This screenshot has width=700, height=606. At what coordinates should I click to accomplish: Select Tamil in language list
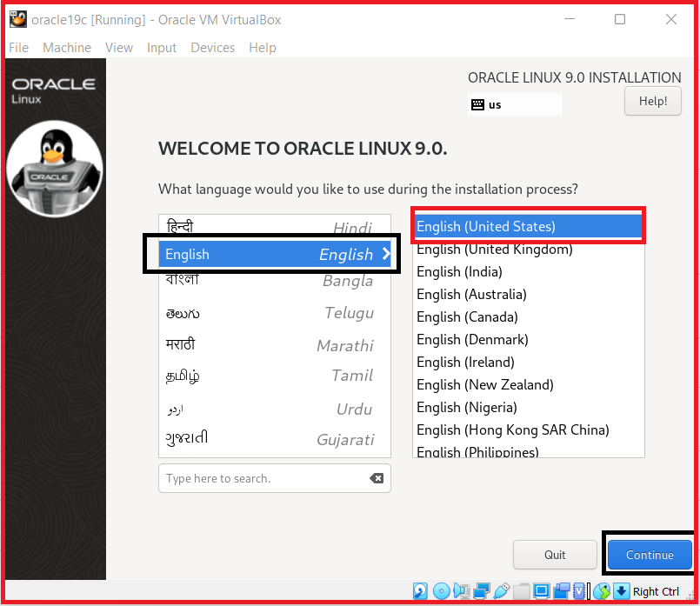(275, 376)
